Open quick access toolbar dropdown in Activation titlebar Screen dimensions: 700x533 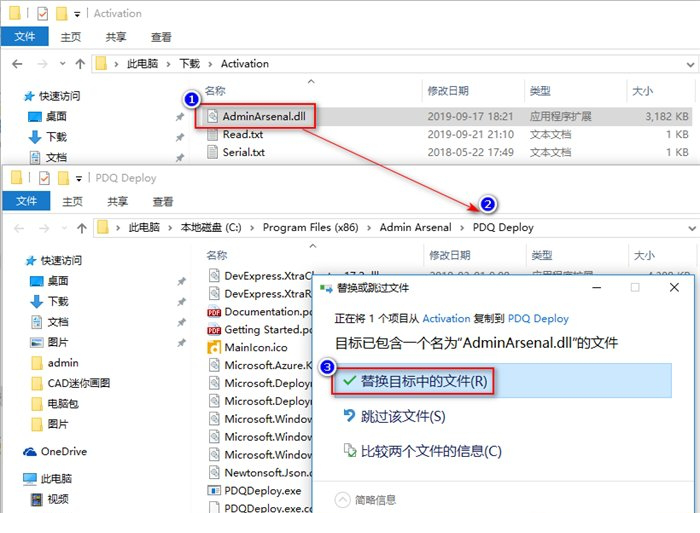tap(77, 14)
